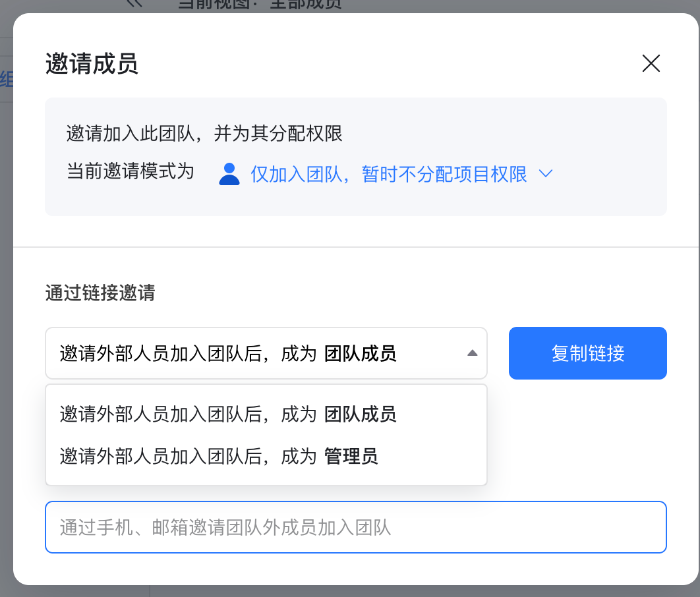Image resolution: width=700 pixels, height=597 pixels.
Task: Click the double-chevron collapse icon behind the dialog
Action: click(x=134, y=4)
